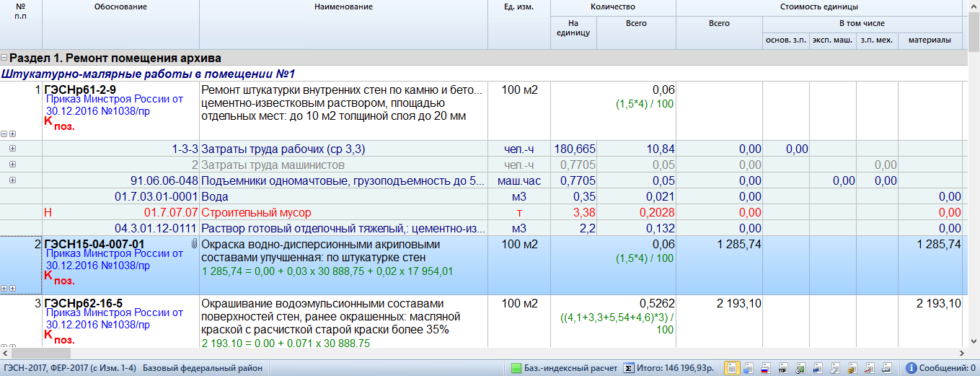Click the coins stack icon in status bar
Image resolution: width=980 pixels, height=376 pixels.
pos(852,368)
